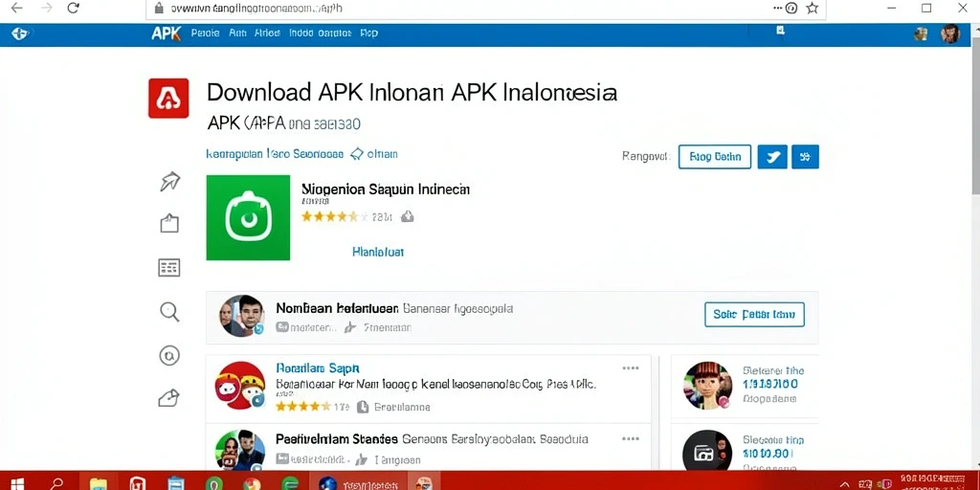
Task: Reload the page with refresh icon
Action: [74, 8]
